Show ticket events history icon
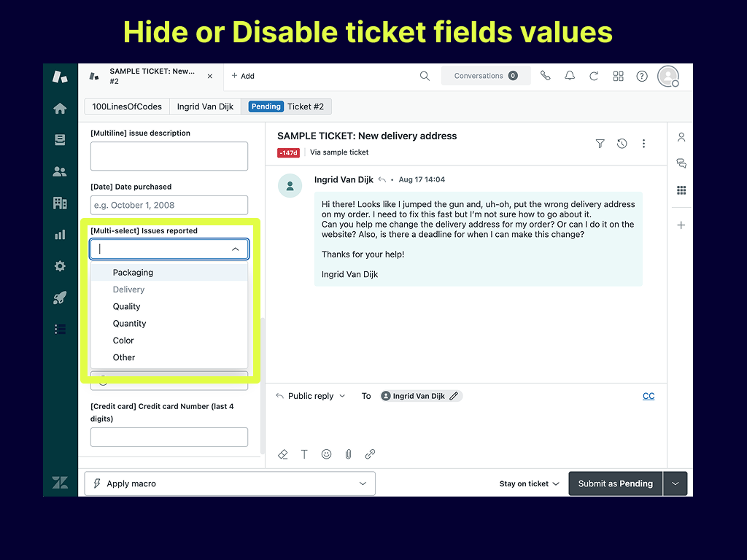 622,144
